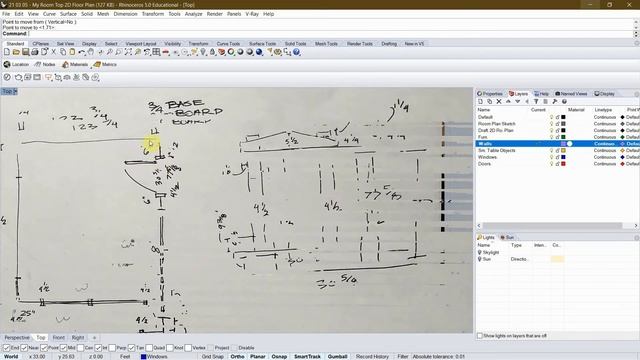Click the red color swatch of Doors layer
The width and height of the screenshot is (640, 360).
point(563,164)
